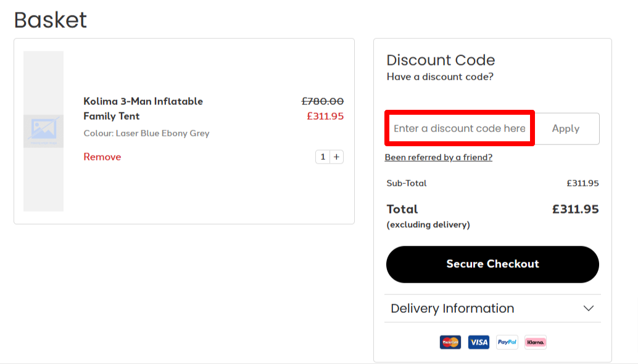Click the bold Total £311.95 amount
Image resolution: width=638 pixels, height=364 pixels.
coord(575,209)
